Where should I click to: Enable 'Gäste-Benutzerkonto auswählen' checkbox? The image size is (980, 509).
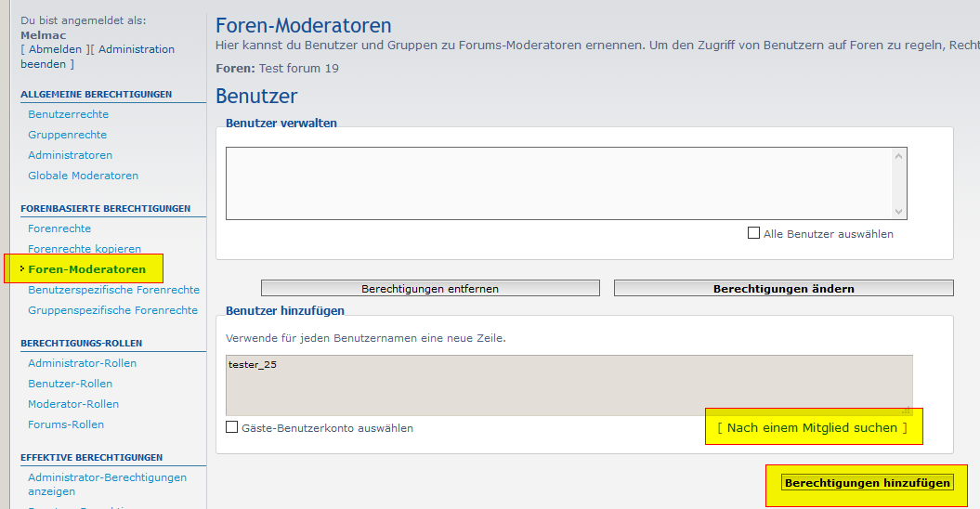tap(232, 427)
